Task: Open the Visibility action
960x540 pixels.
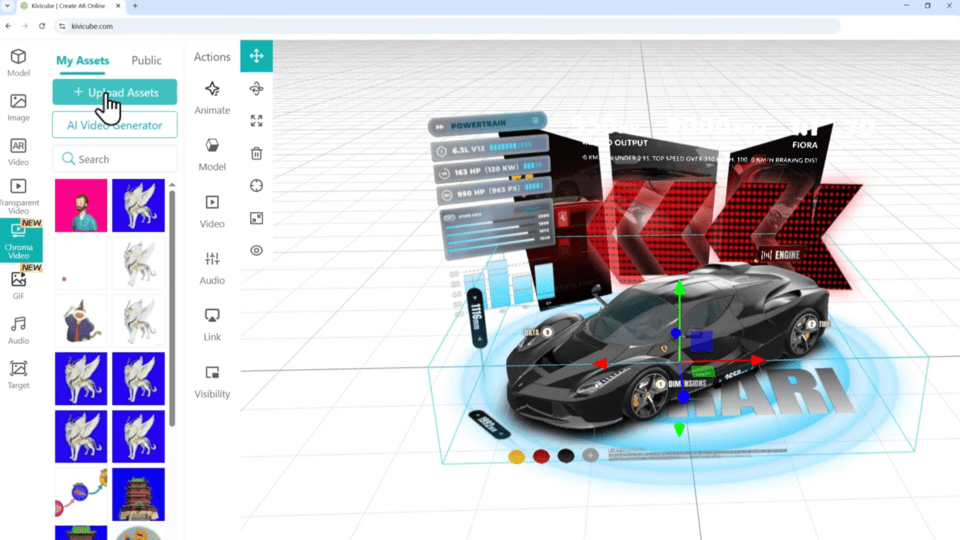Action: 212,382
